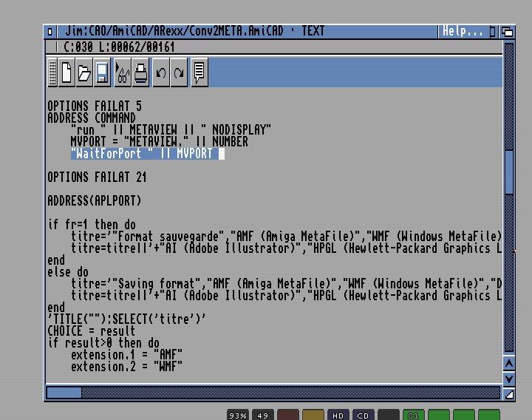Click the line extension.1 = "AMF"
Viewport: 532px width, 420px height.
(x=126, y=355)
